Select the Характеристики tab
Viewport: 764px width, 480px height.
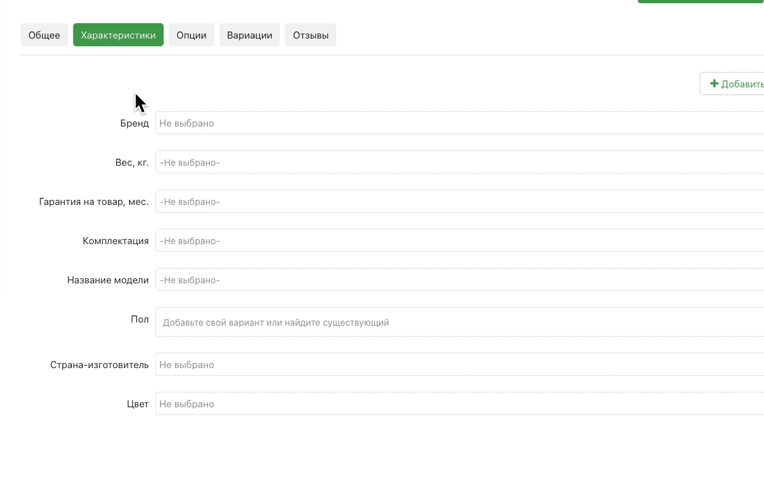[118, 35]
